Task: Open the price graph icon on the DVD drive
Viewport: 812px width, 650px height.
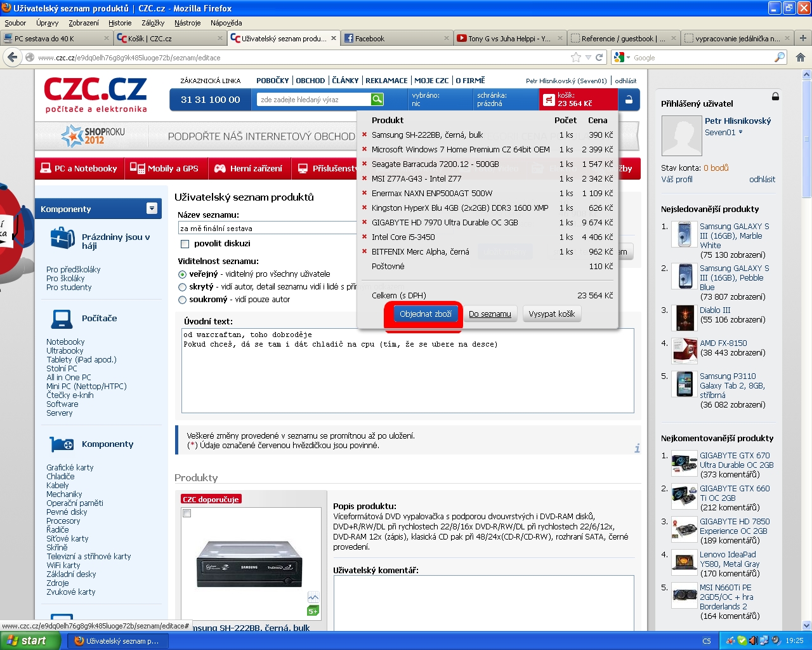Action: pyautogui.click(x=313, y=597)
